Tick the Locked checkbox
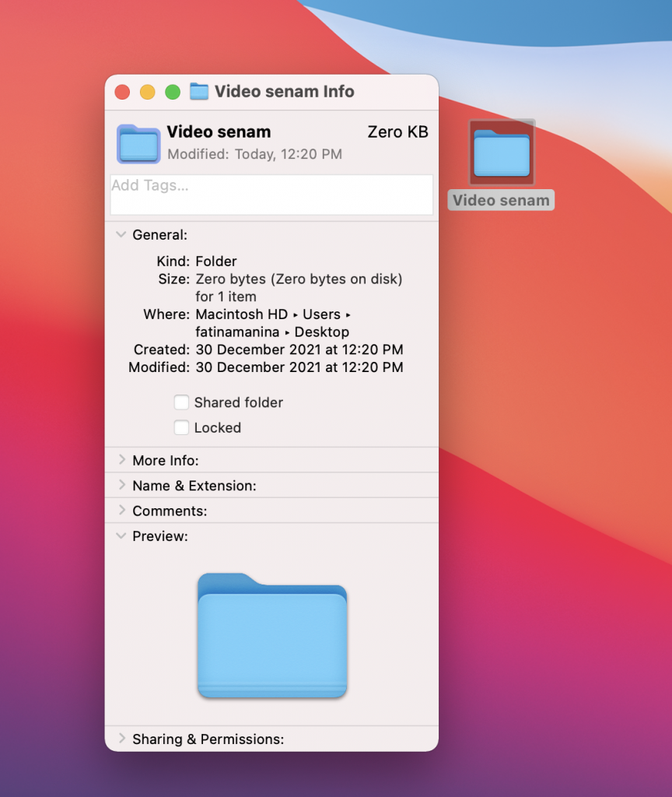672x797 pixels. (x=181, y=427)
